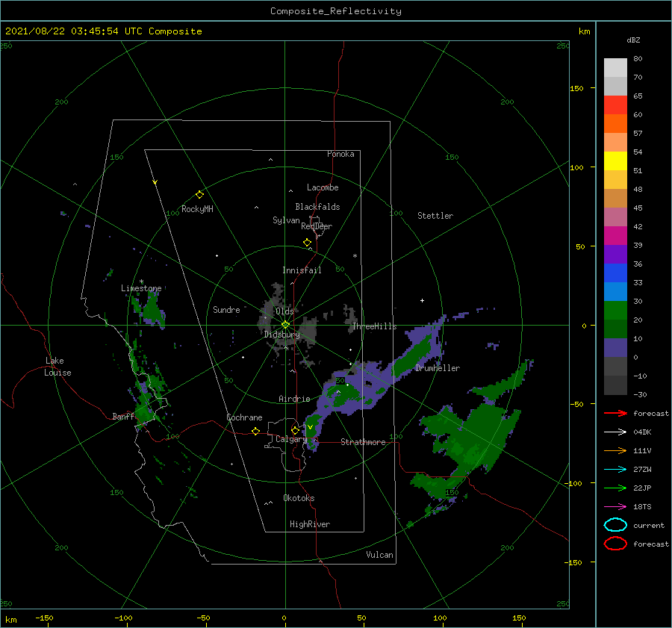Screen dimensions: 672x628
Task: Click the Stettler town label
Action: [435, 216]
